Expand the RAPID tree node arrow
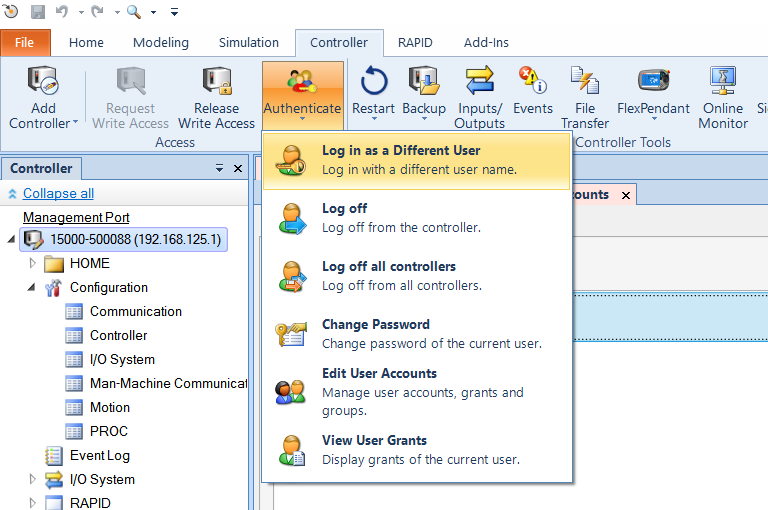 click(x=32, y=503)
